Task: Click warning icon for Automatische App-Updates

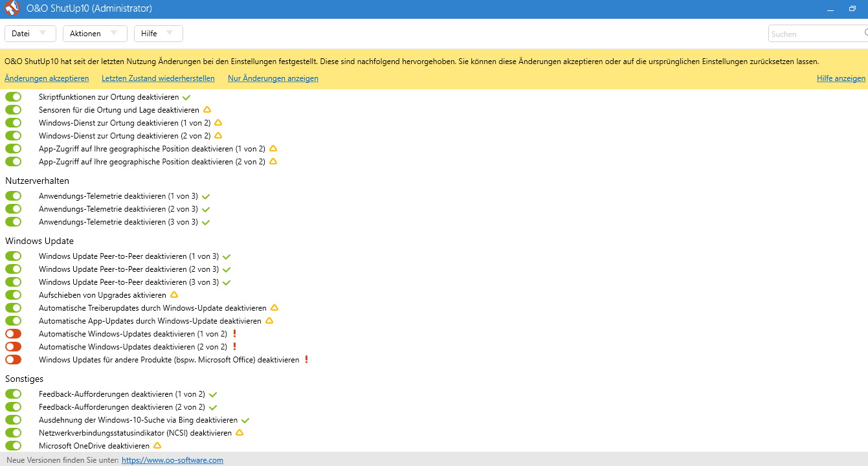Action: (x=269, y=320)
